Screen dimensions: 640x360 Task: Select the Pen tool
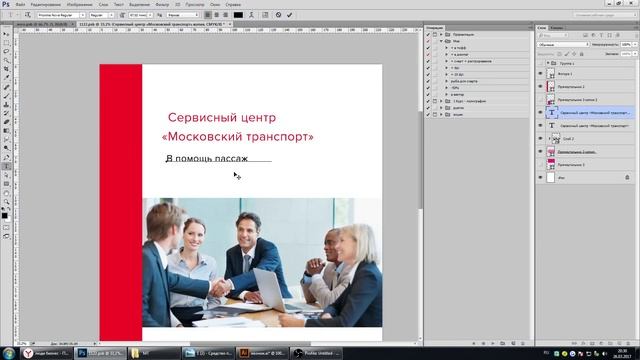click(x=6, y=157)
